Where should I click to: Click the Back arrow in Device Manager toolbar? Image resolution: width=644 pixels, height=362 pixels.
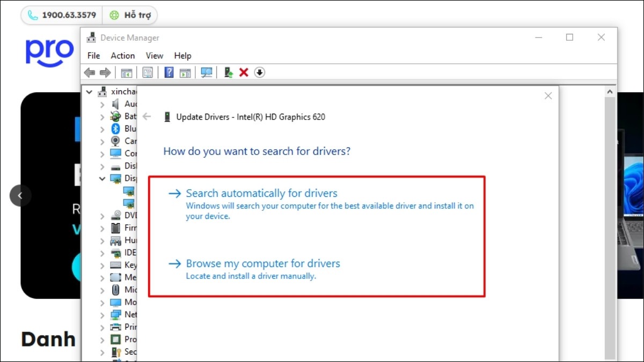[x=90, y=72]
